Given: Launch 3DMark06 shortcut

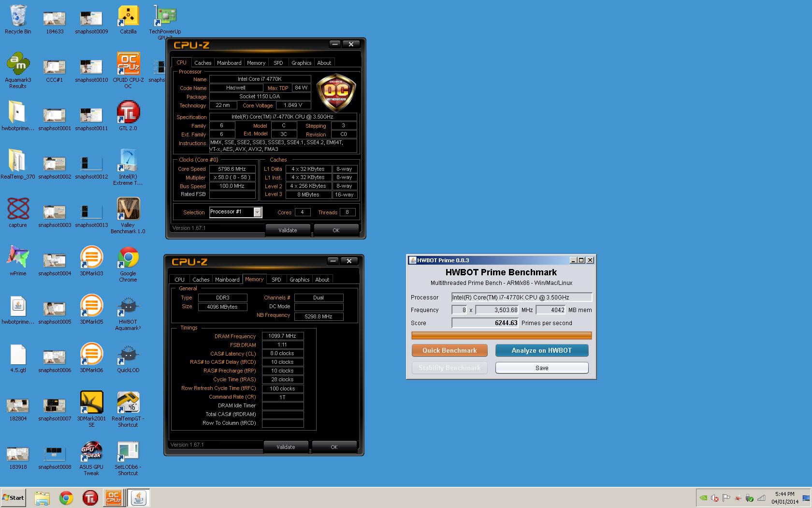Looking at the screenshot, I should tap(91, 358).
